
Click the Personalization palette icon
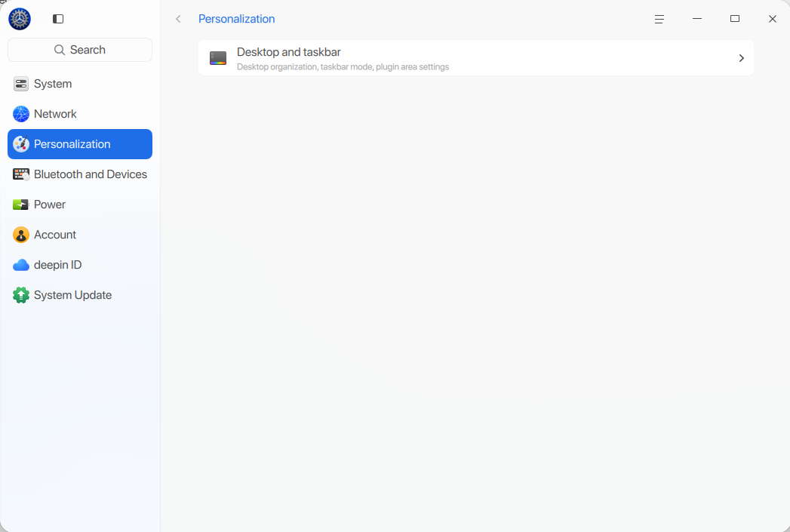coord(20,145)
